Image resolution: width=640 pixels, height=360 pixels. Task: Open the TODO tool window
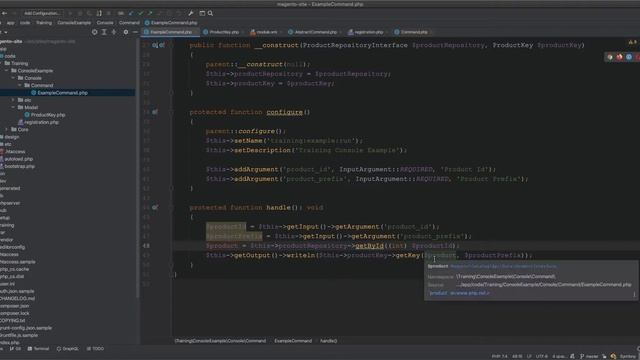96,349
